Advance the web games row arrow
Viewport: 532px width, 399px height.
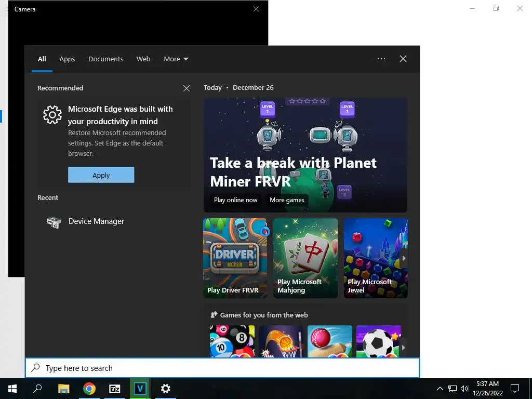(x=403, y=348)
